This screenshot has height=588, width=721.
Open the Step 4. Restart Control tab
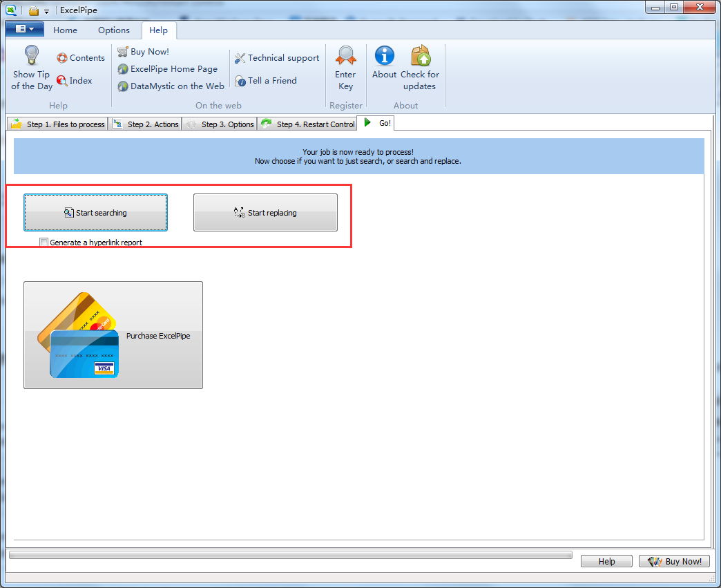307,124
